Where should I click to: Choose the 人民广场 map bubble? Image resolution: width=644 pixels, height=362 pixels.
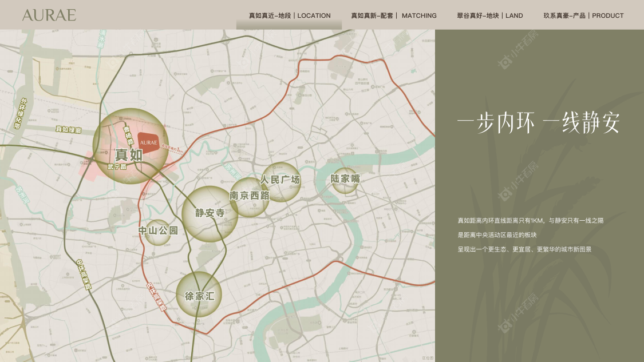point(280,180)
